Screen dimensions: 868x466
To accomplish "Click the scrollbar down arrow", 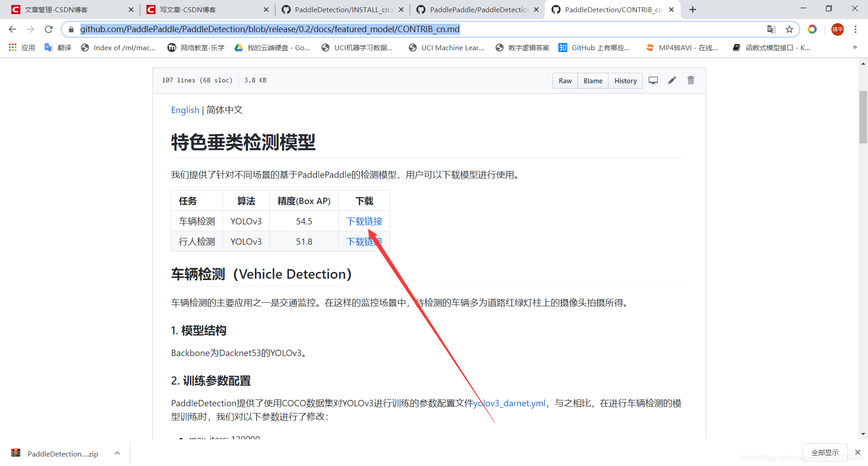I will click(x=863, y=434).
